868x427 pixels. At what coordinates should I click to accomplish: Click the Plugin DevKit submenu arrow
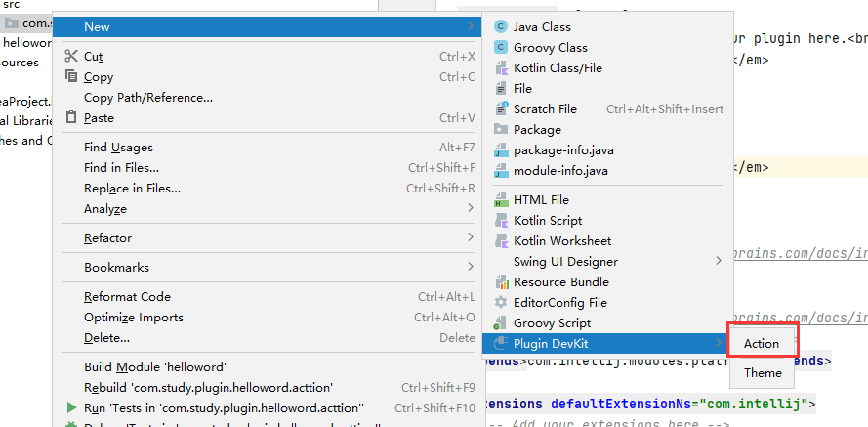(719, 343)
